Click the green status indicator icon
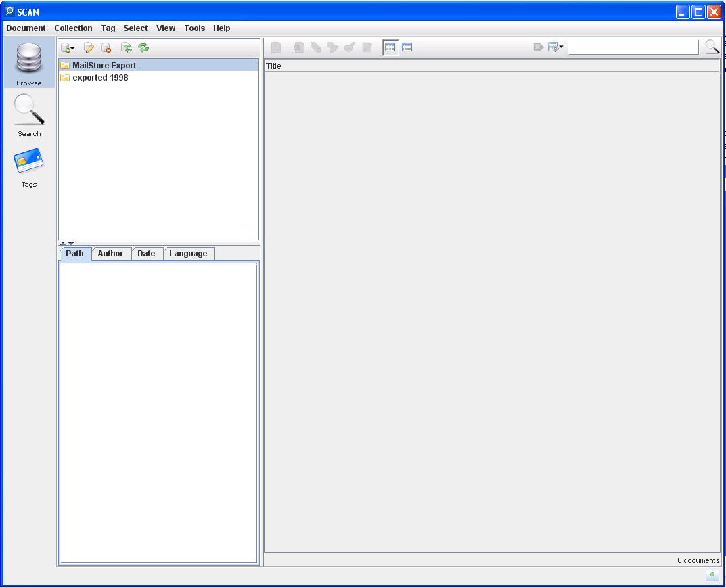 click(712, 574)
